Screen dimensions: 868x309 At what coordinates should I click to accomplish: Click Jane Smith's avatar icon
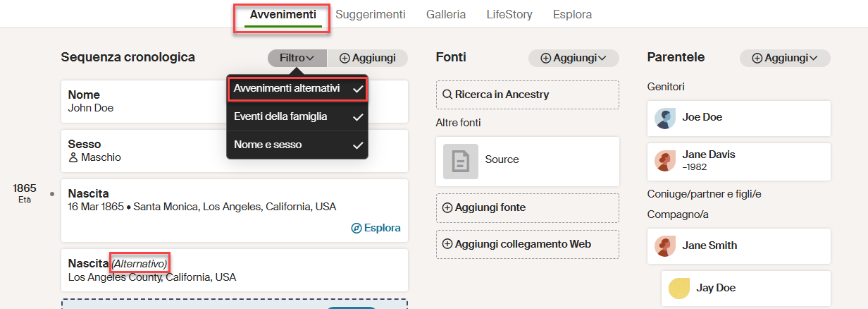click(x=665, y=246)
